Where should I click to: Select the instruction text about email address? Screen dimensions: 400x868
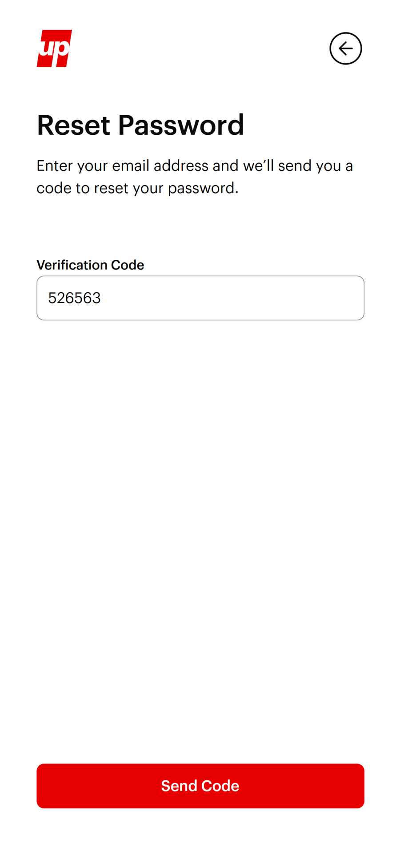pyautogui.click(x=195, y=176)
